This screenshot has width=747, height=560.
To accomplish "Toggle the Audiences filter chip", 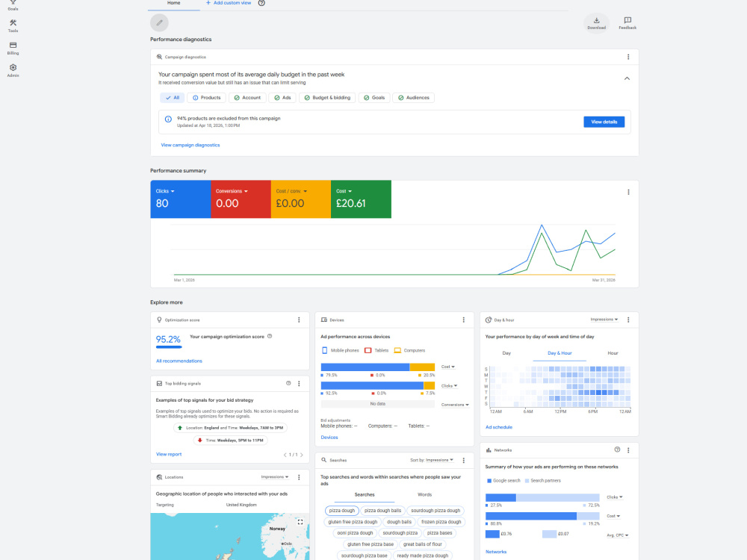I will (414, 98).
